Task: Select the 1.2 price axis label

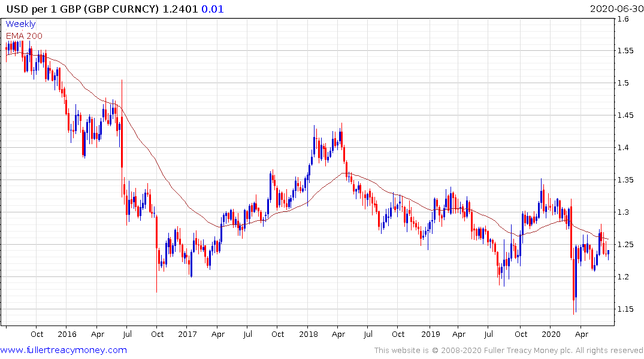Action: click(x=623, y=277)
